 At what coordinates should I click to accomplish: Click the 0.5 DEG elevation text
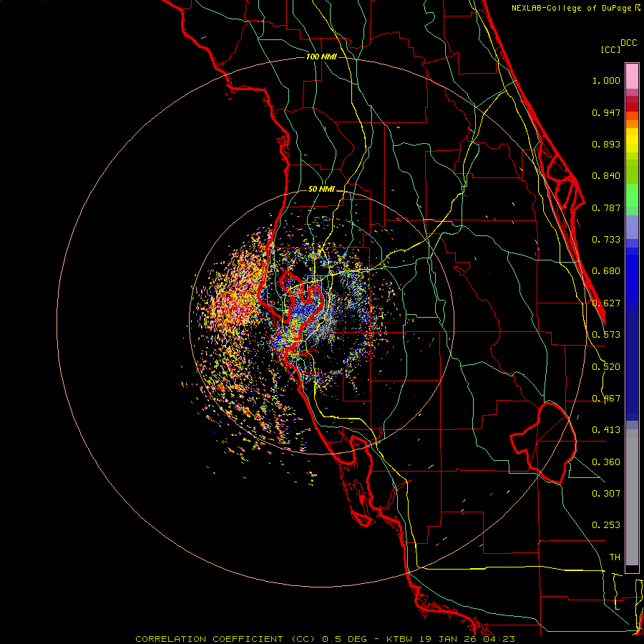click(345, 639)
